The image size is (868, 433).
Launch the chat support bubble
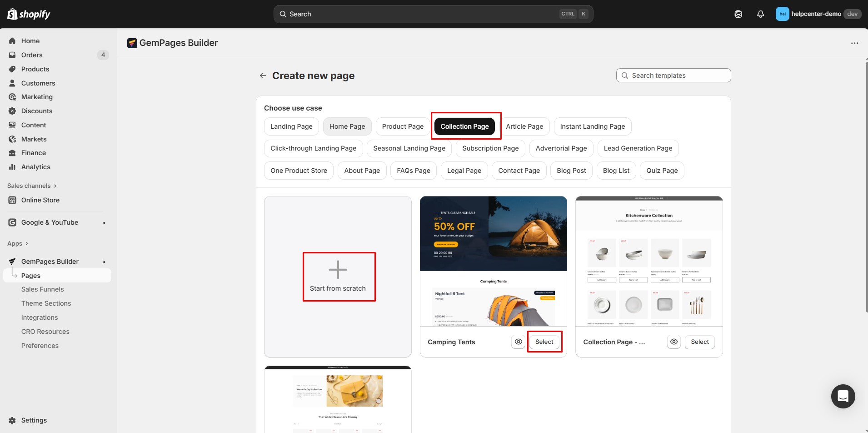pyautogui.click(x=843, y=396)
